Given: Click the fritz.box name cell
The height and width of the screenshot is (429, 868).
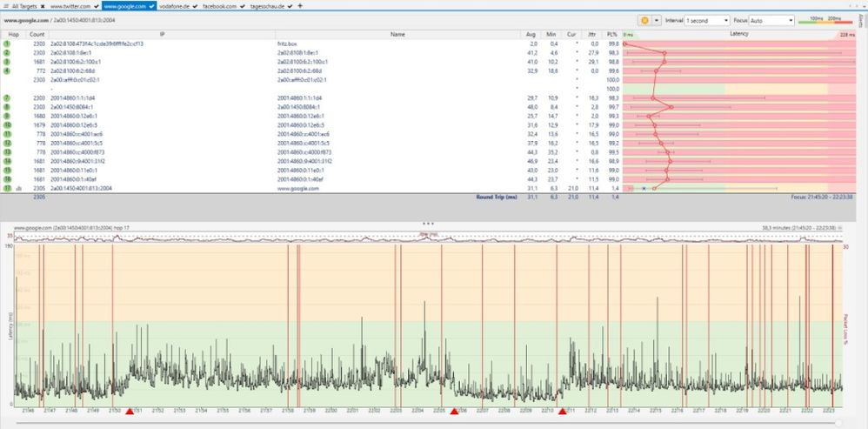Looking at the screenshot, I should pos(287,44).
